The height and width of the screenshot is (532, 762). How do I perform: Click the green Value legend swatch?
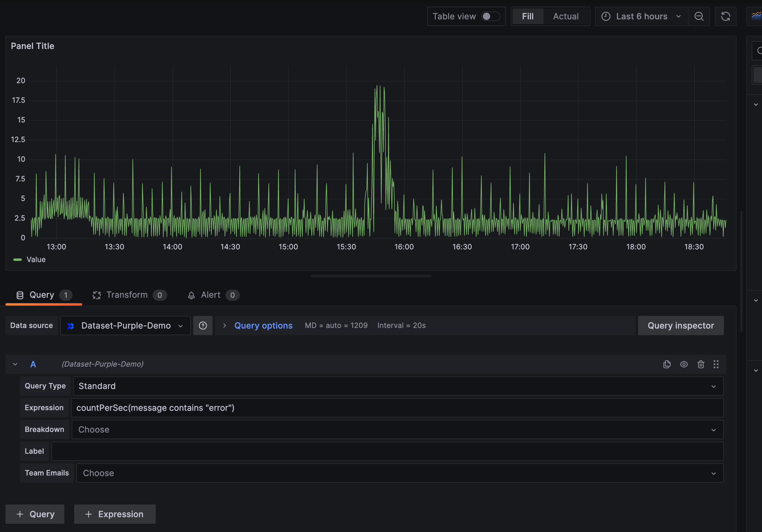click(x=17, y=260)
